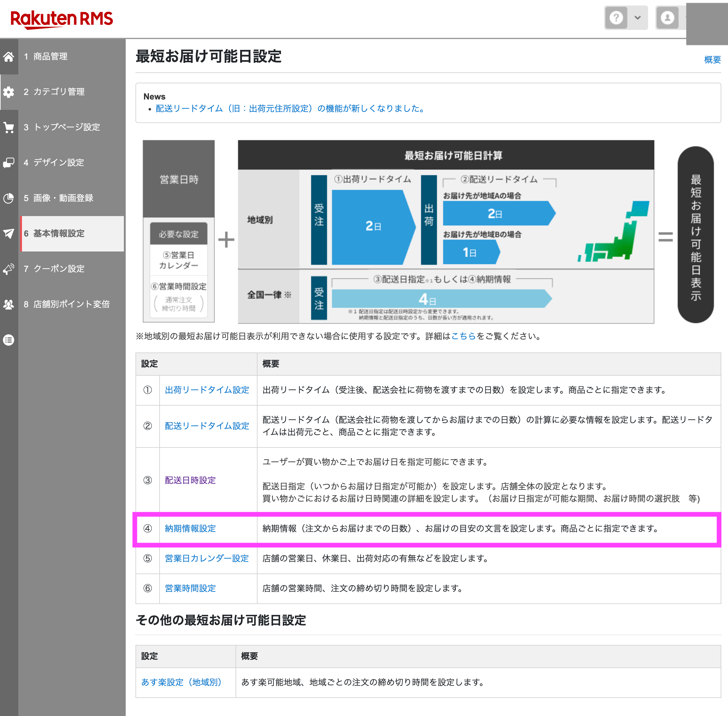Screen dimensions: 728x716
Task: Open 8 店舗別ポイント変倍 menu item
Action: (x=71, y=304)
